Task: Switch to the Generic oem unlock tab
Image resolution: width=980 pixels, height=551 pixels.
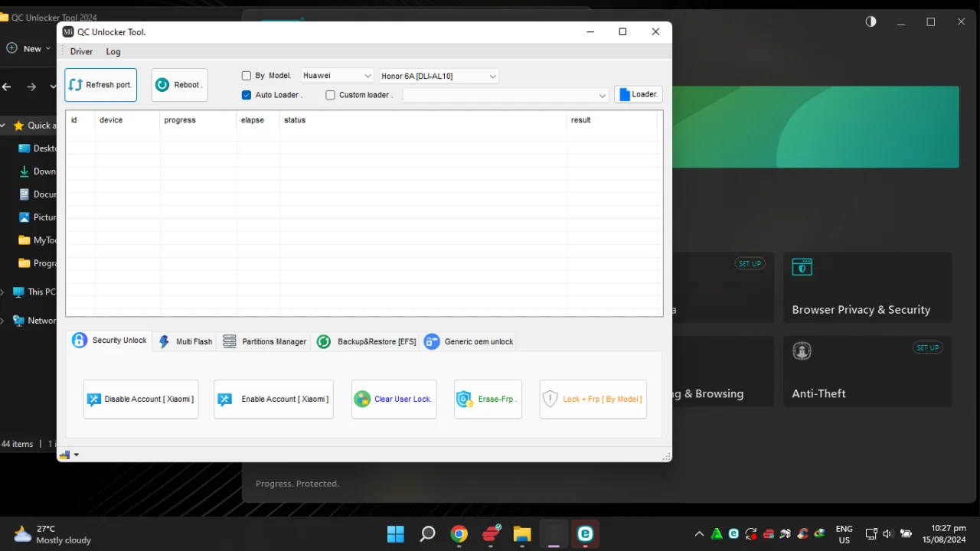Action: point(469,341)
